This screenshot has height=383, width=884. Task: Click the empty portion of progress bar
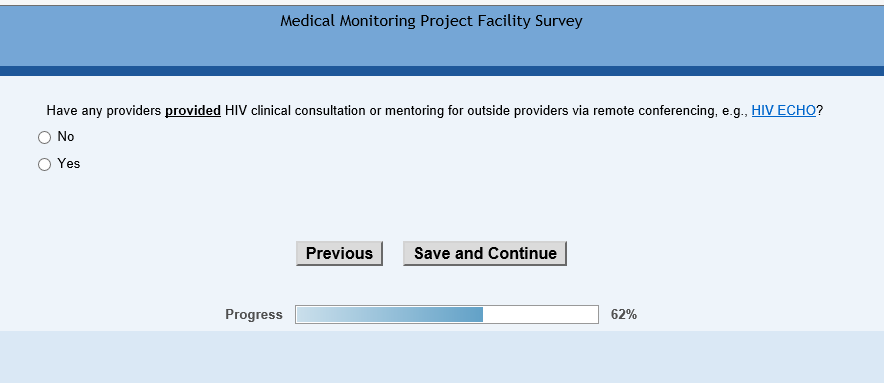click(540, 315)
